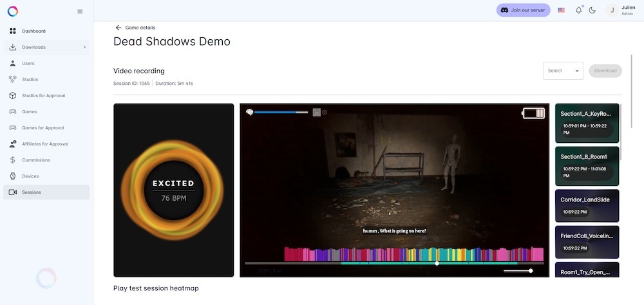Open Studios in the sidebar
Viewport: 644px width, 305px height.
pos(46,79)
